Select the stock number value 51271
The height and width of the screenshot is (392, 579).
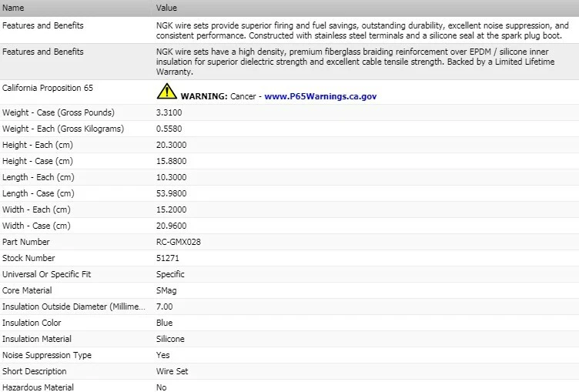pyautogui.click(x=168, y=258)
